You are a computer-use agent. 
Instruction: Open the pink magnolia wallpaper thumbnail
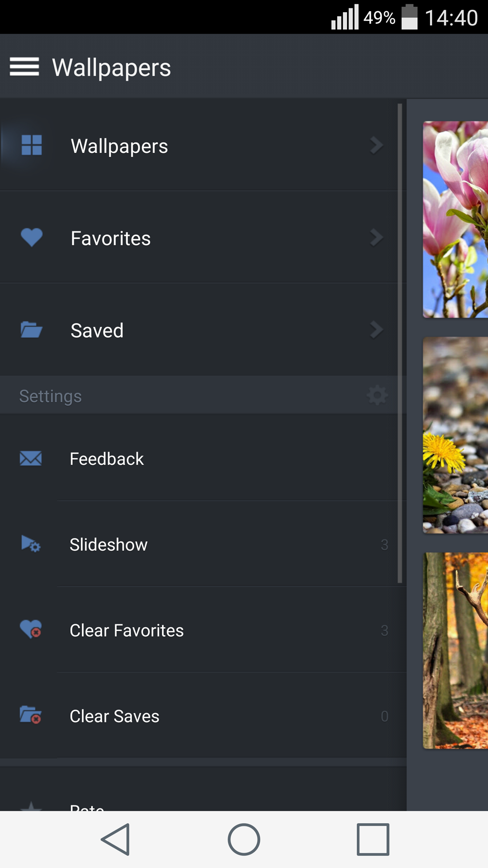455,220
